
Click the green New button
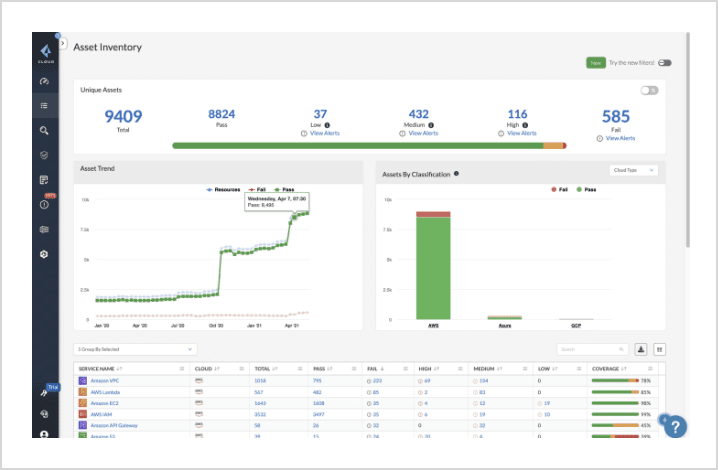point(596,63)
